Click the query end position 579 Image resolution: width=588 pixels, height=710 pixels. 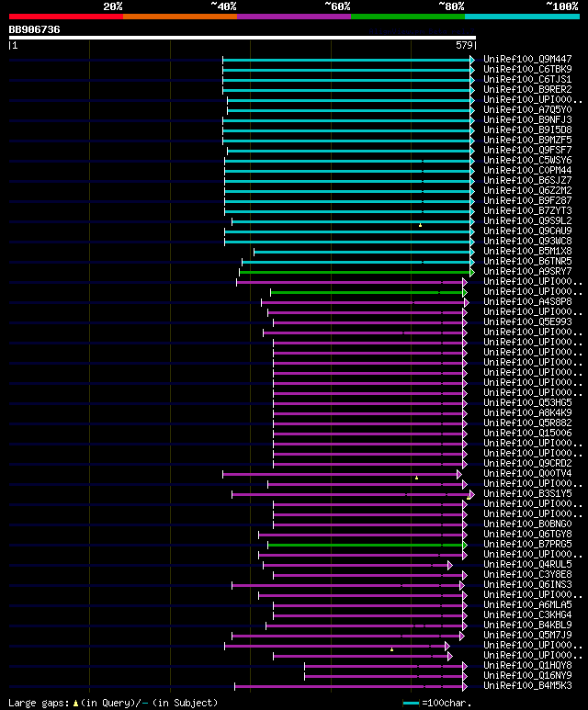pos(464,45)
